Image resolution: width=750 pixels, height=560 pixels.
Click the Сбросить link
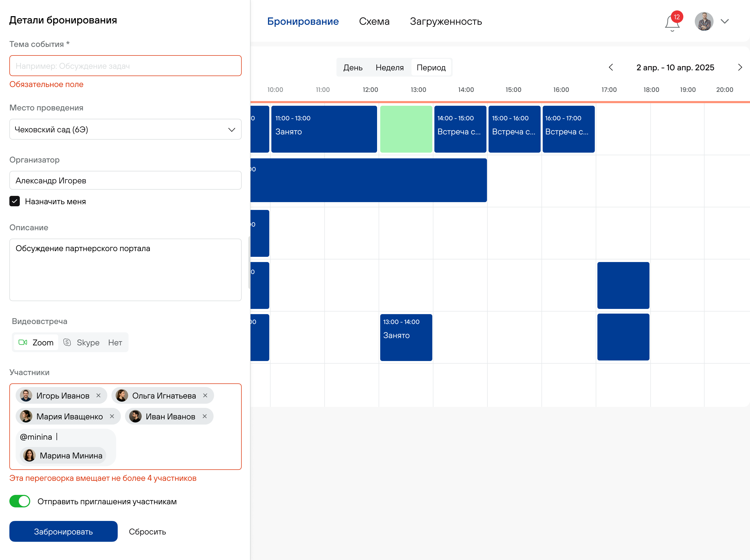(x=147, y=532)
